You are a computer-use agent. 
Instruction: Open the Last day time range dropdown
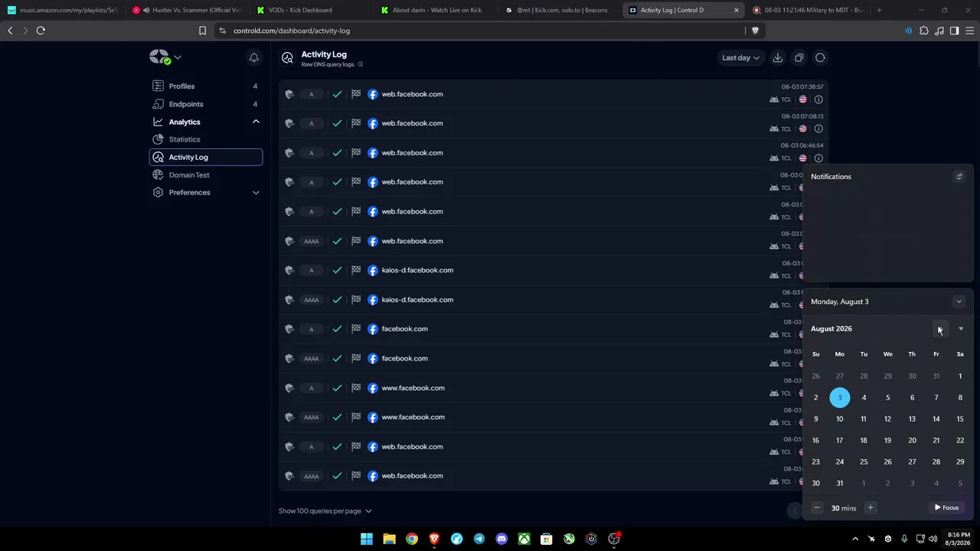pyautogui.click(x=740, y=57)
